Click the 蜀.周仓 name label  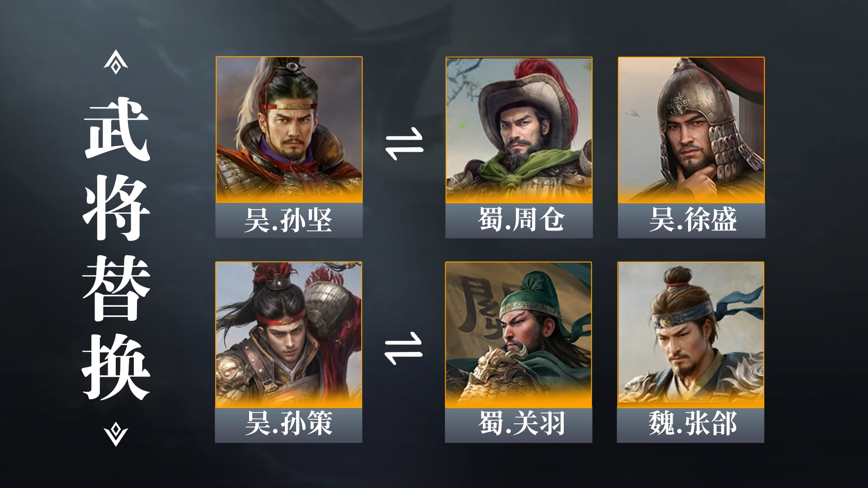519,221
